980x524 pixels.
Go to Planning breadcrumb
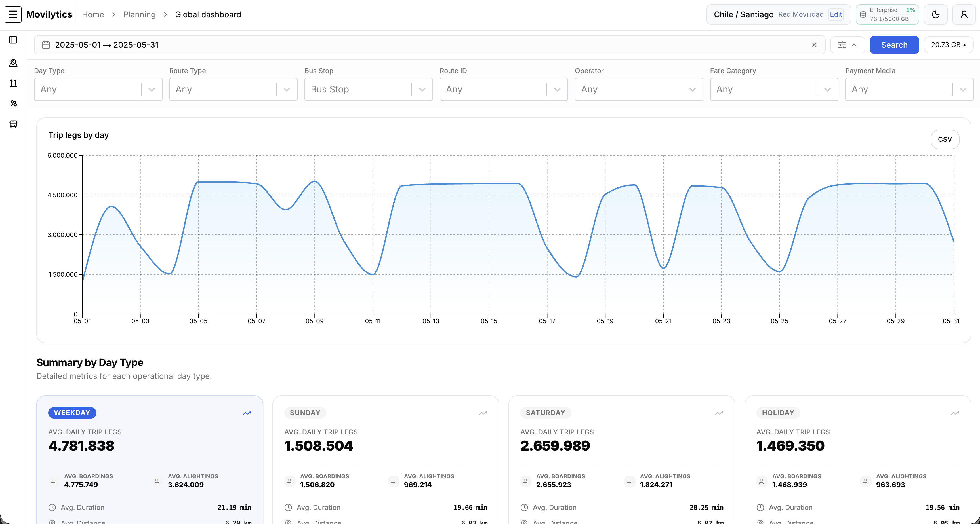click(140, 14)
